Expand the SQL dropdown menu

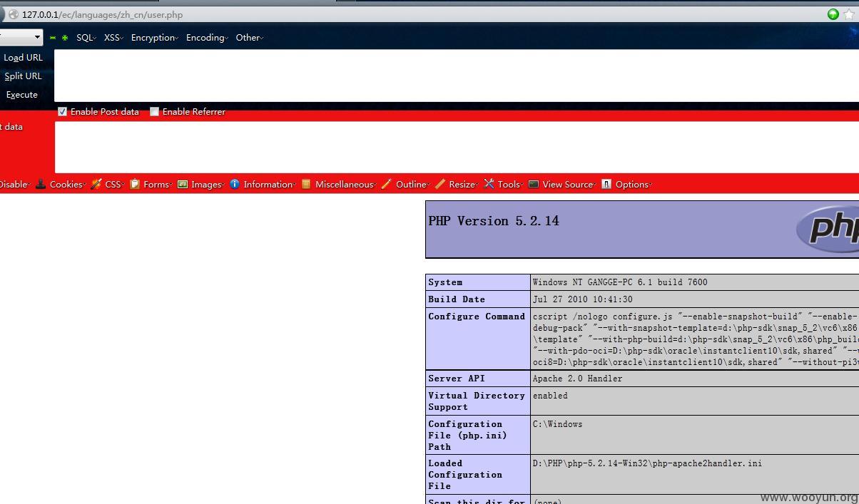86,38
